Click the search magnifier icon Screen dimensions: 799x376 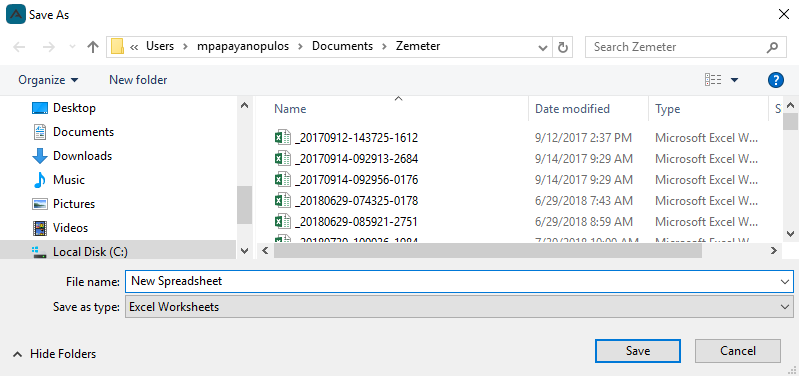pyautogui.click(x=772, y=47)
